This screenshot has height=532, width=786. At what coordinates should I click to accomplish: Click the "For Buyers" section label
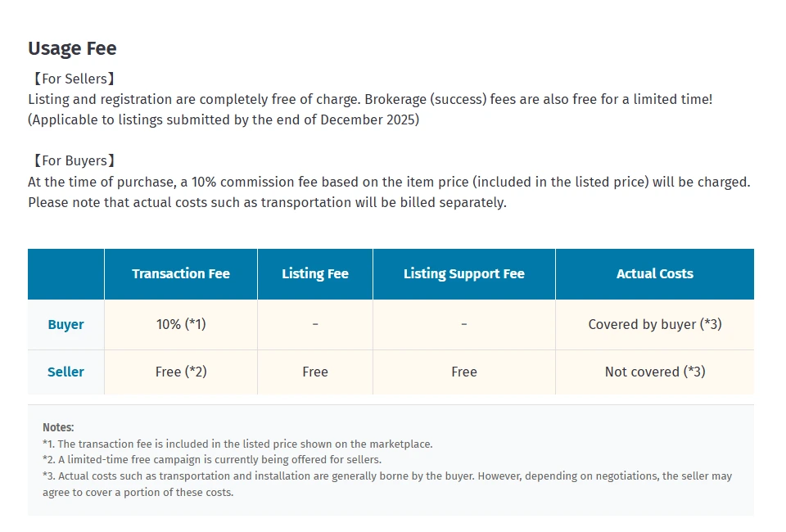click(73, 161)
